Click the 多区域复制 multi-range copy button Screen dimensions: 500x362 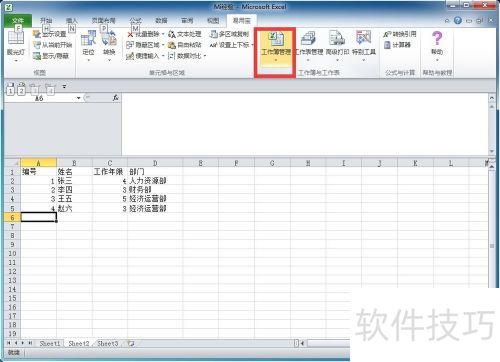[230, 34]
